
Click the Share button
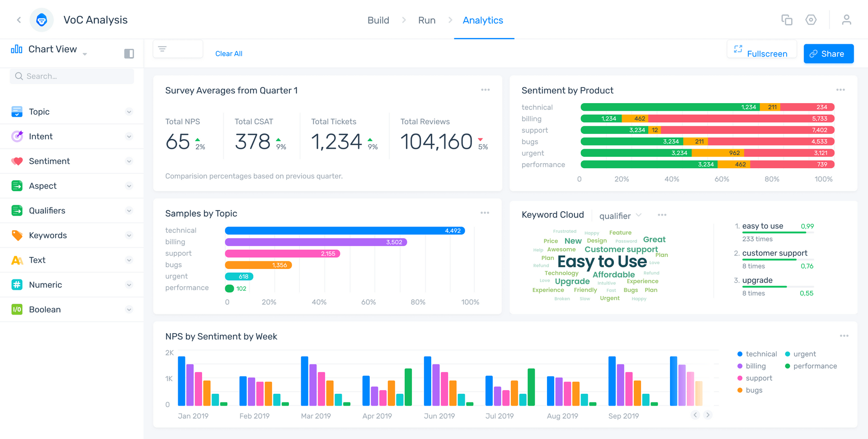(x=828, y=54)
